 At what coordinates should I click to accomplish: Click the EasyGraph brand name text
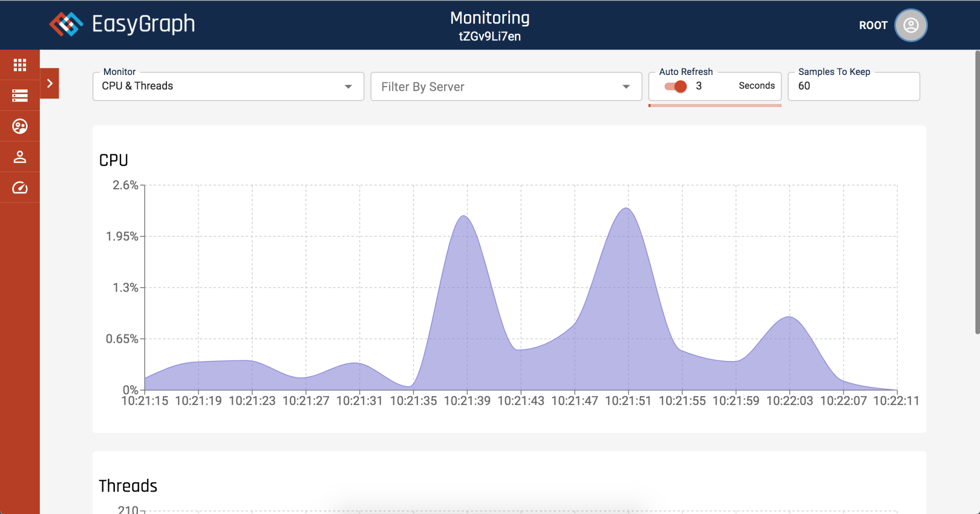143,24
